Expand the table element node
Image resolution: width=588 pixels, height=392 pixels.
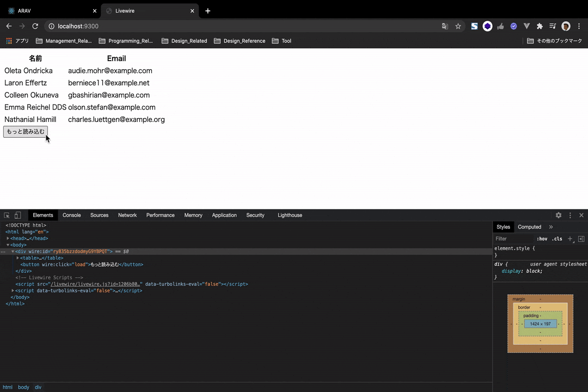(17, 258)
